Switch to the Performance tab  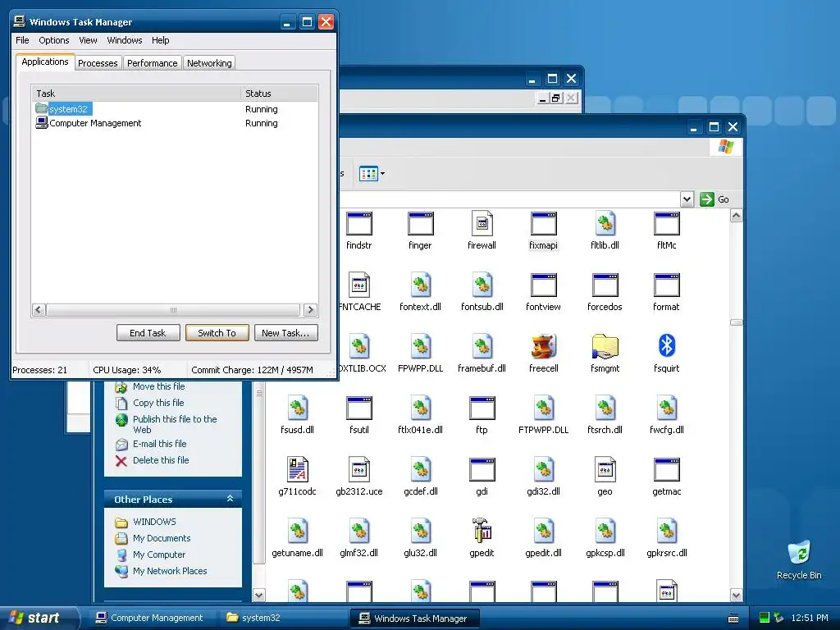pyautogui.click(x=152, y=63)
